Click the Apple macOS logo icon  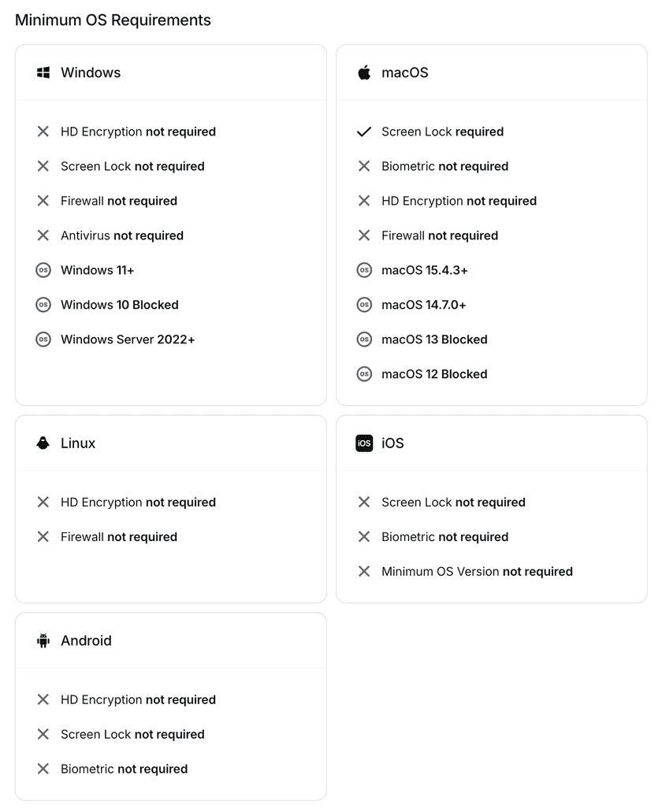[x=364, y=73]
